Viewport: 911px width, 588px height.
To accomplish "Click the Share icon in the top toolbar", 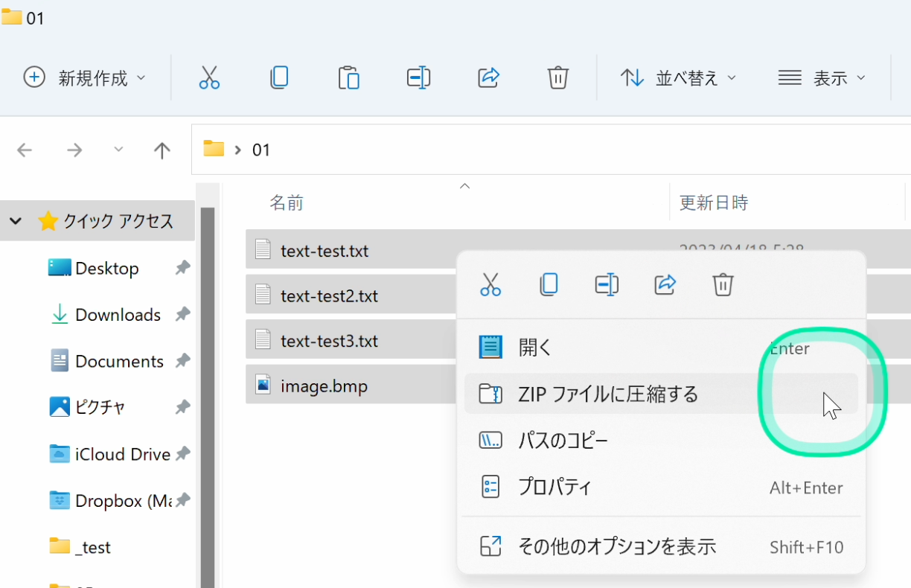I will [x=488, y=77].
